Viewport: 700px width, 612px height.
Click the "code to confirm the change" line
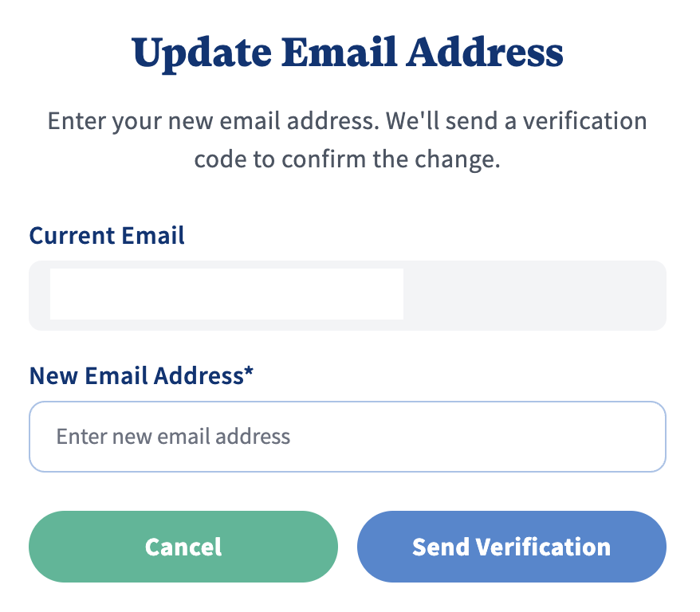point(348,159)
